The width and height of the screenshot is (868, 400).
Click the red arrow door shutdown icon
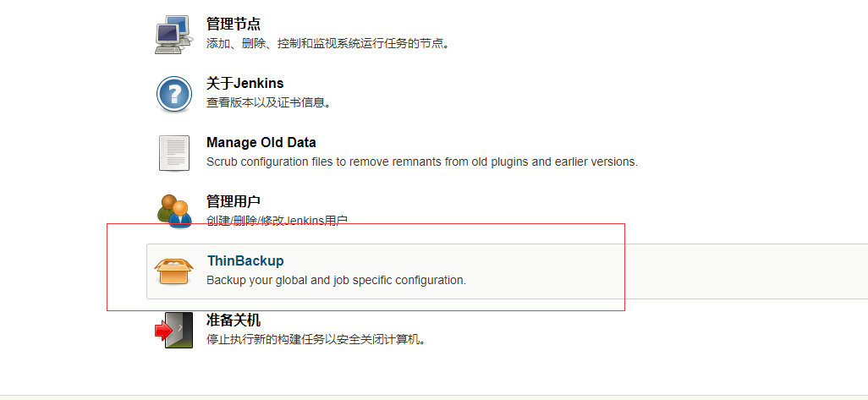(x=173, y=331)
